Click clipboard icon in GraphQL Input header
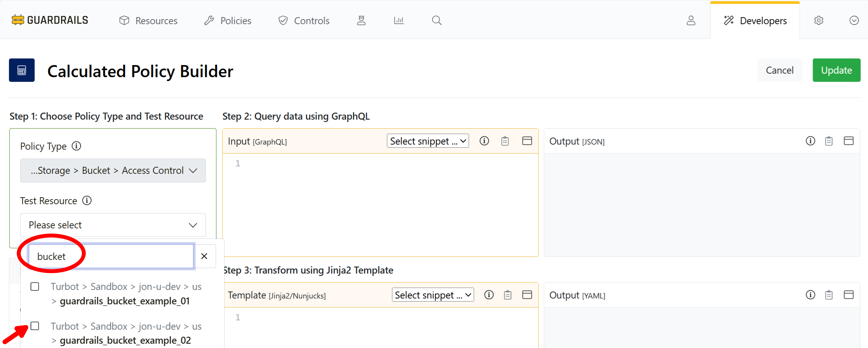Viewport: 868px width, 348px height. tap(505, 141)
